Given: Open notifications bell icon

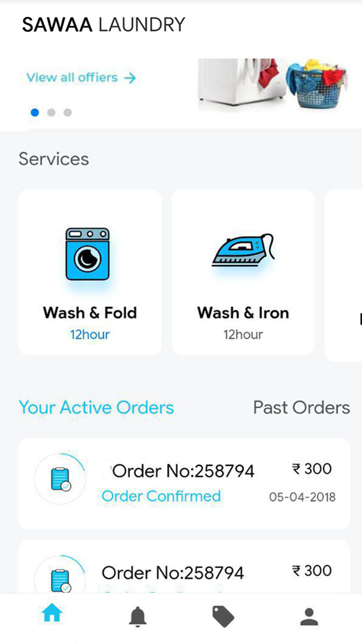Looking at the screenshot, I should coord(138,616).
